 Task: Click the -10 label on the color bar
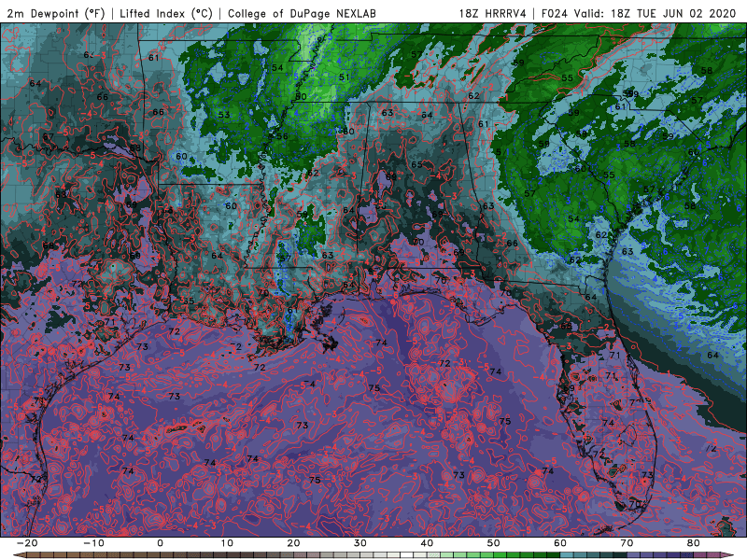point(93,543)
